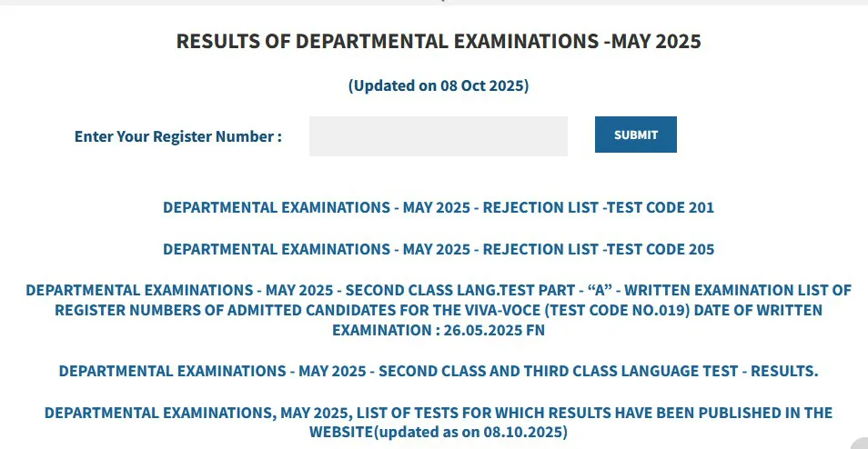Open Rejection List Test Code 201 link

(x=438, y=207)
